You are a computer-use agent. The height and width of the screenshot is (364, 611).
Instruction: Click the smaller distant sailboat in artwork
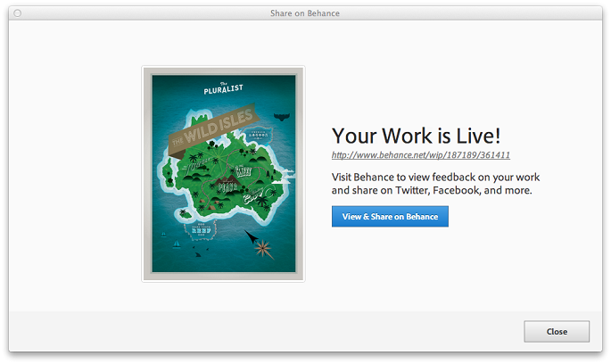(x=163, y=235)
